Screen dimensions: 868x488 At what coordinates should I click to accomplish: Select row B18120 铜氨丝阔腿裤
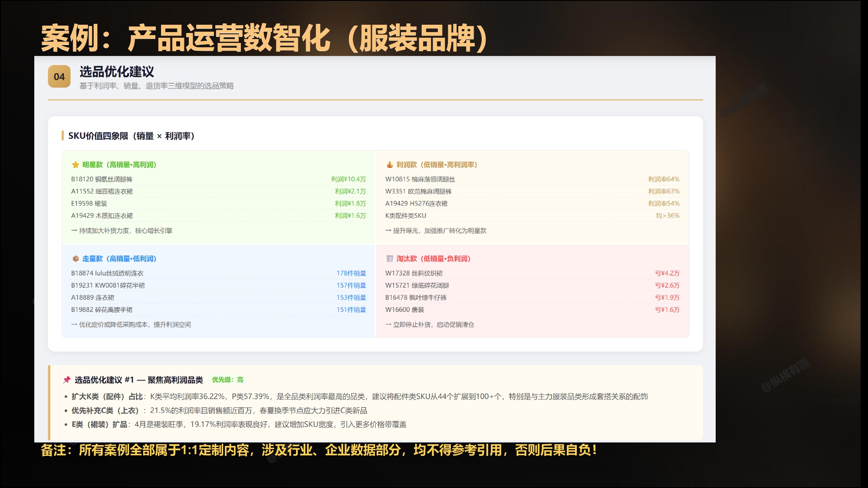click(x=219, y=179)
